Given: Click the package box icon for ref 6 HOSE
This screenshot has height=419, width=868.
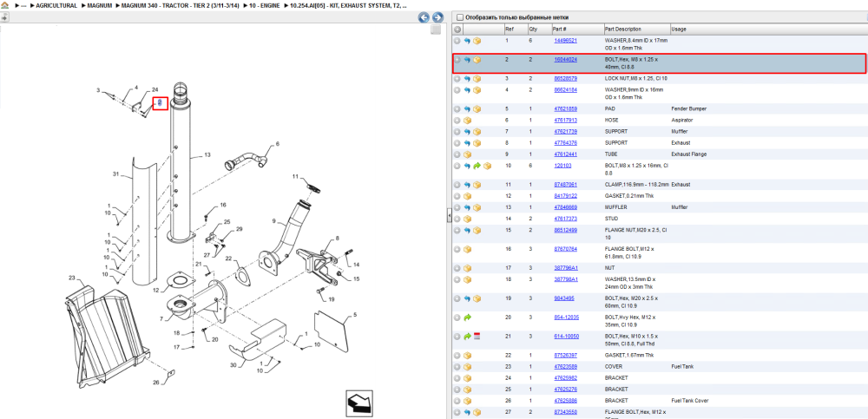Looking at the screenshot, I should point(467,120).
